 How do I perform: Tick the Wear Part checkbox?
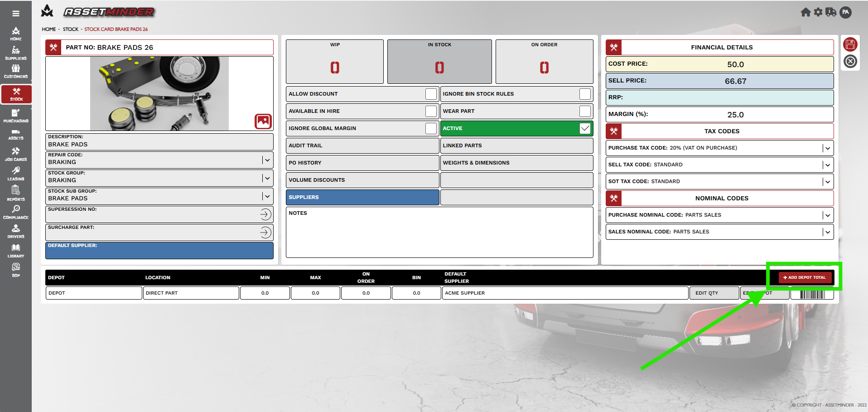point(585,111)
